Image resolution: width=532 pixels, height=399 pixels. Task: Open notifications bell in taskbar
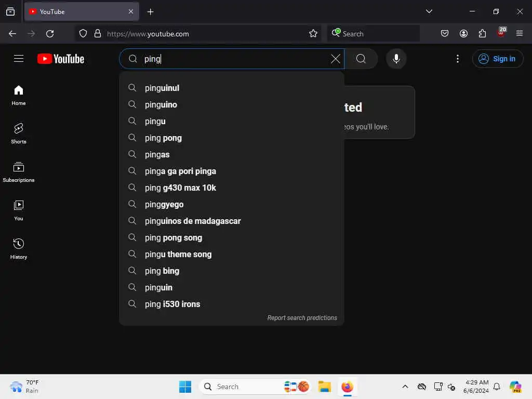(497, 387)
